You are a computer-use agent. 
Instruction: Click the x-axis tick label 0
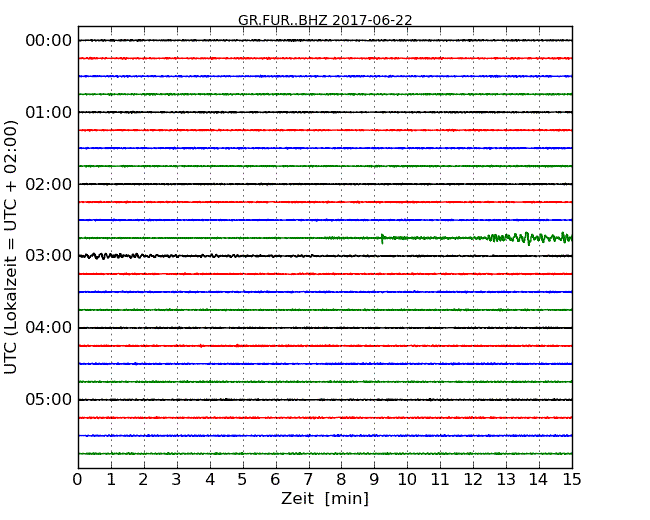[78, 480]
